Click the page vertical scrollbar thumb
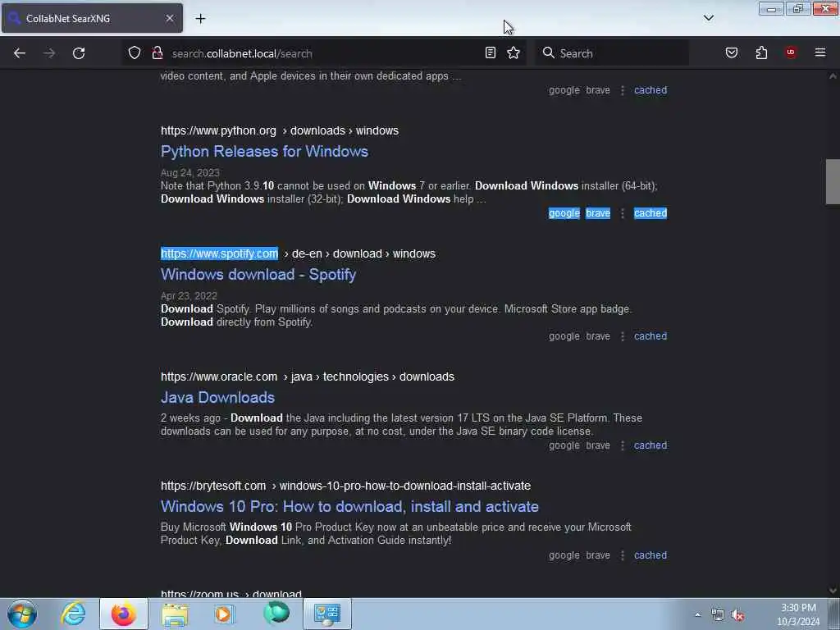Image resolution: width=840 pixels, height=630 pixels. (x=833, y=181)
